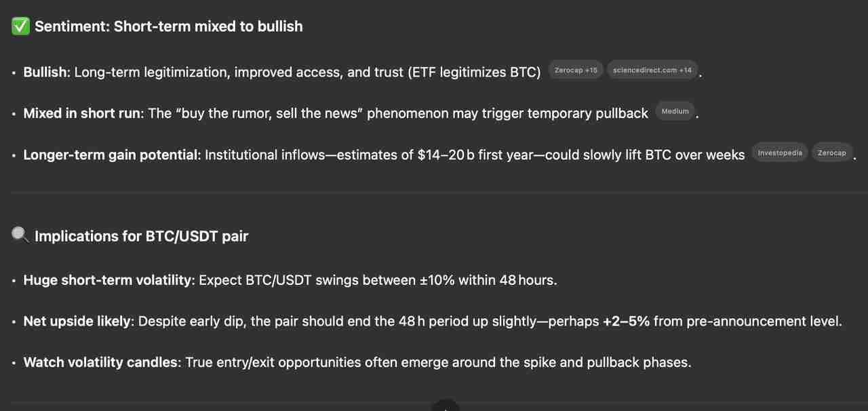Expand the 'sciencedirect.com +14' source chip
Viewport: 868px width, 411px height.
(x=652, y=71)
